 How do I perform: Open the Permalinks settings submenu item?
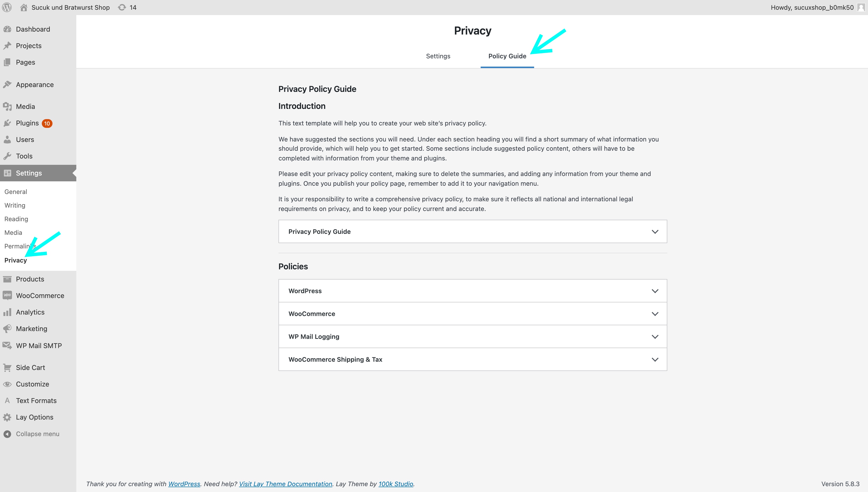[x=20, y=246]
